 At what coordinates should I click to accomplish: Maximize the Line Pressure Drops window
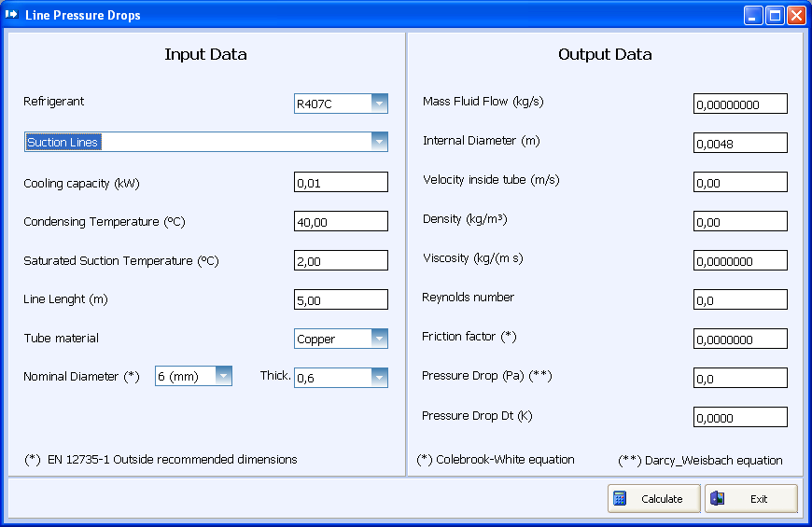pos(775,16)
